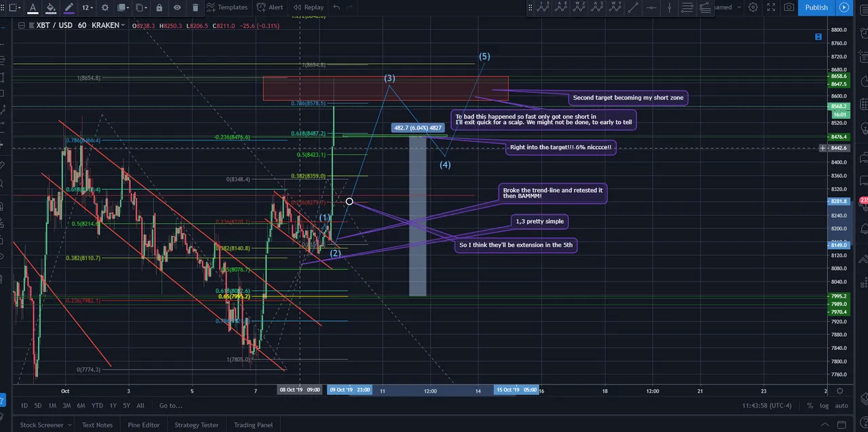Toggle percent scale mode
Viewport: 868px width, 432px height.
810,406
